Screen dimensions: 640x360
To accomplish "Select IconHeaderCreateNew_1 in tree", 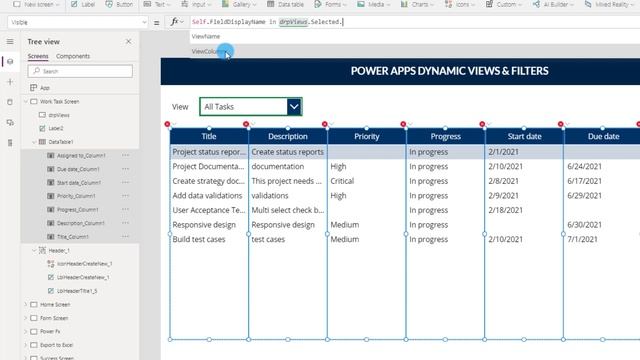I will (x=84, y=264).
